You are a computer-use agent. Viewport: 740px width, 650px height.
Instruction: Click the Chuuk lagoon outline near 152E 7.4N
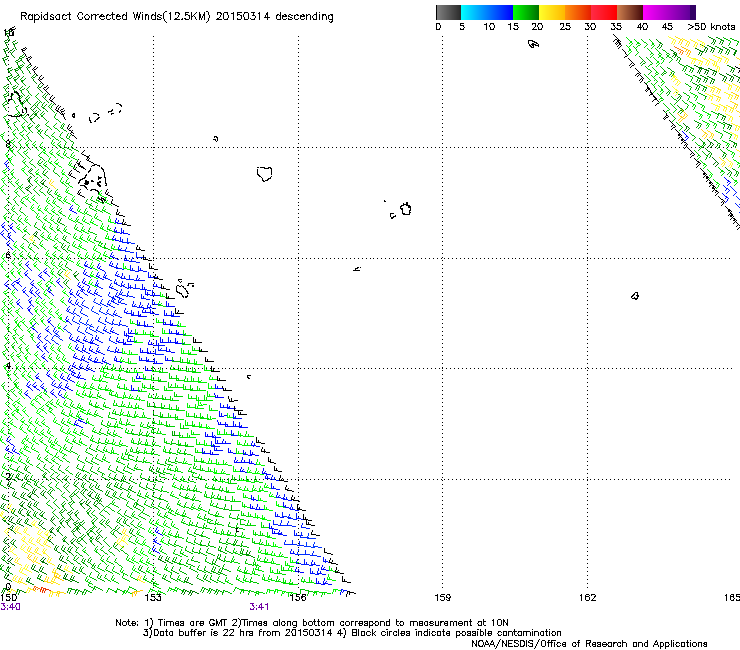coord(92,181)
